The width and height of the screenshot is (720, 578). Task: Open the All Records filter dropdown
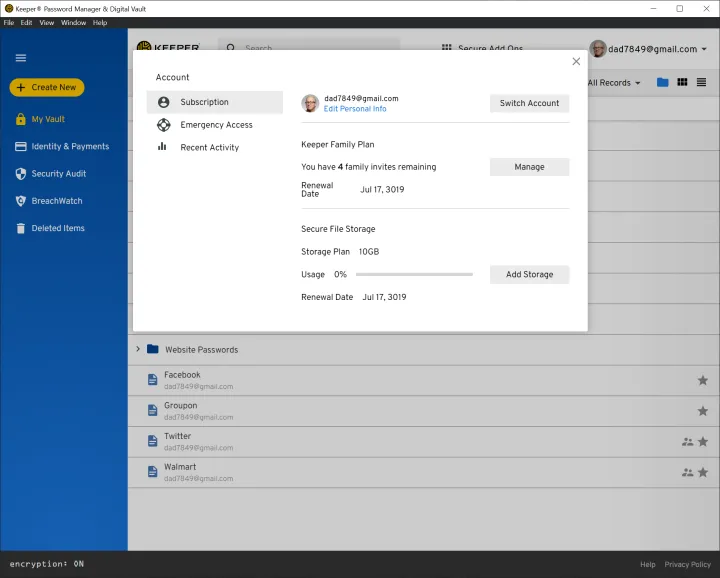614,83
